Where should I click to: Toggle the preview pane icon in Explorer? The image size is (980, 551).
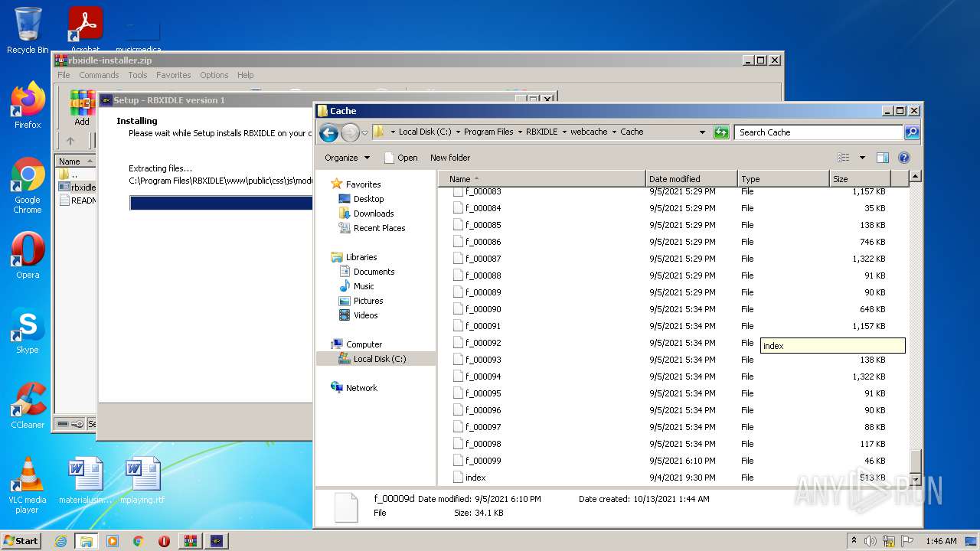(x=882, y=158)
